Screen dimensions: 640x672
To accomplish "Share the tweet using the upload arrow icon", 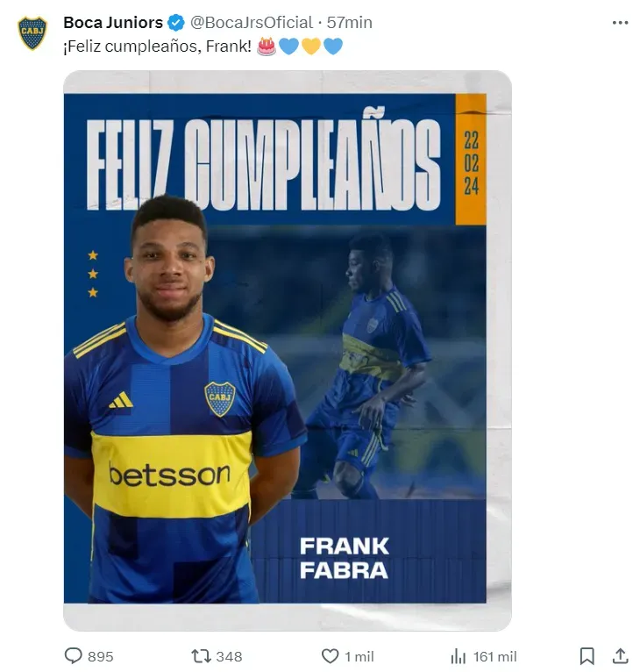I will [620, 656].
